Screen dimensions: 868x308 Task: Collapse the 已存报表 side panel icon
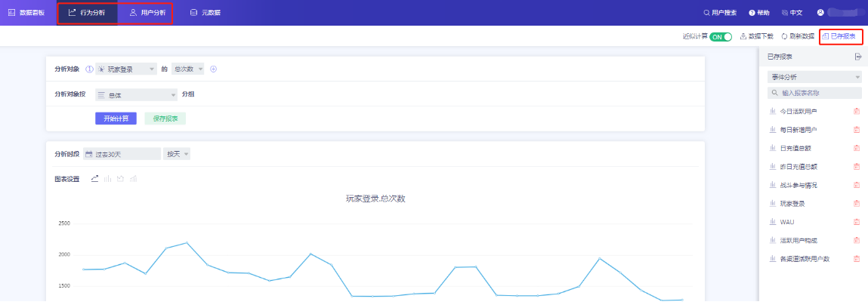click(857, 57)
